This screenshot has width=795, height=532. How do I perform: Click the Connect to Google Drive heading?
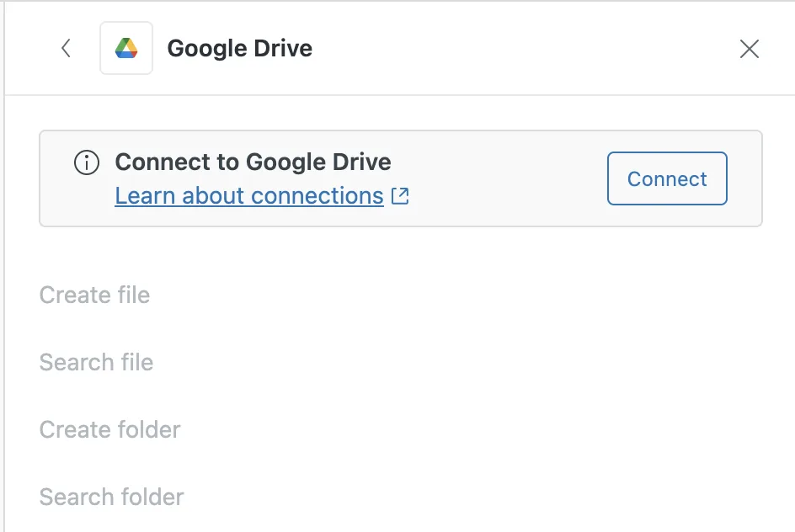tap(253, 162)
